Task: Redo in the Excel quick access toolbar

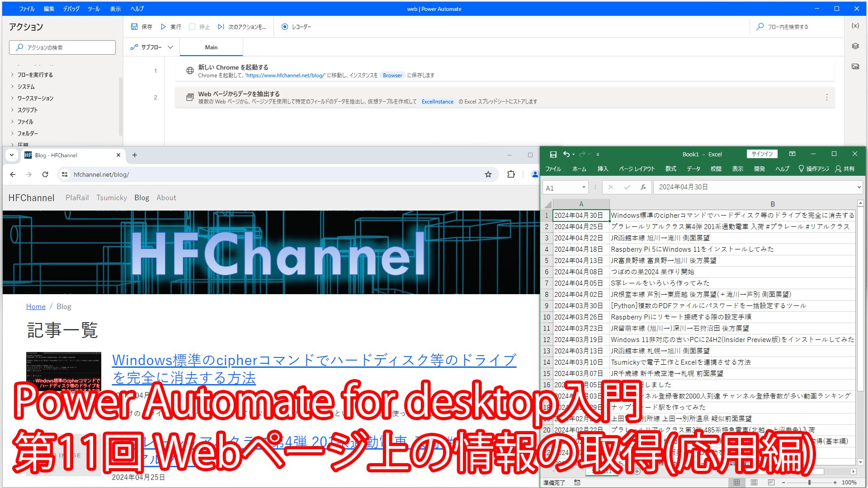Action: coord(582,155)
